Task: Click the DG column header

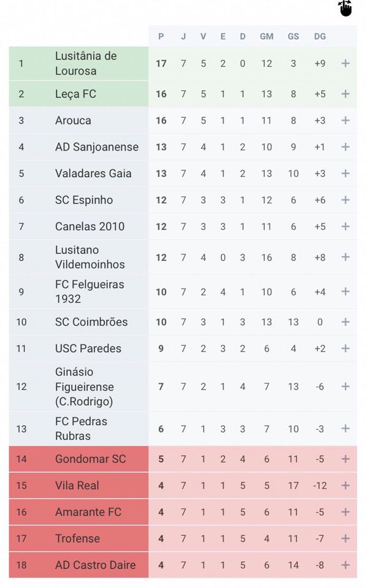Action: pos(320,36)
